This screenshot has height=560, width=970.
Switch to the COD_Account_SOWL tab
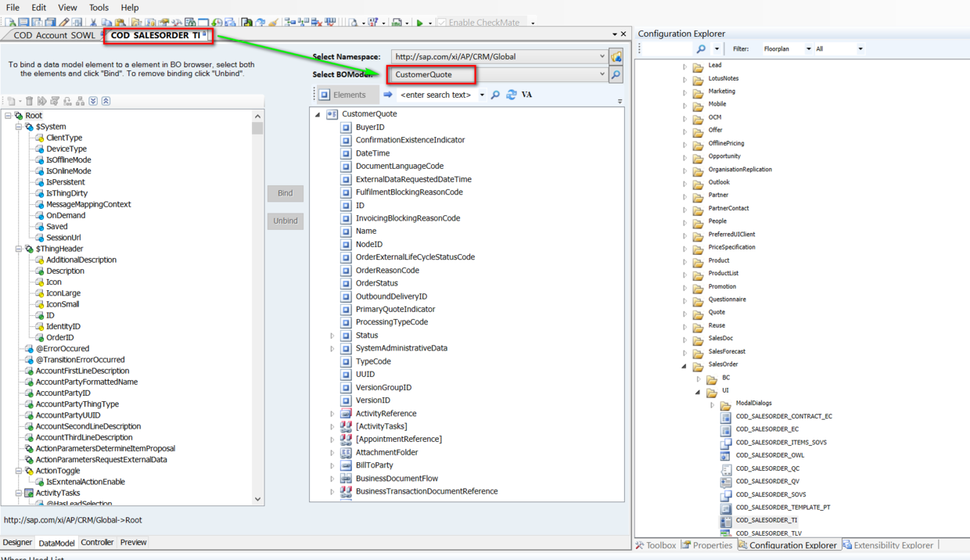click(x=55, y=35)
